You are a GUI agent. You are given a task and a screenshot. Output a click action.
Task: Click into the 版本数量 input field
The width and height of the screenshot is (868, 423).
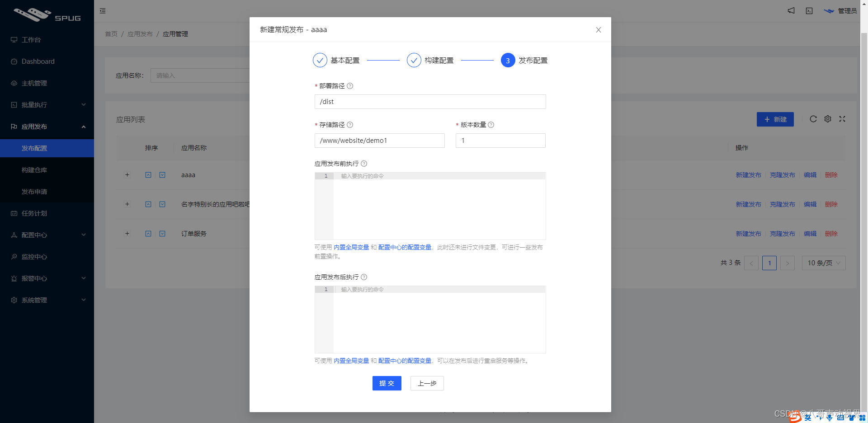tap(500, 141)
